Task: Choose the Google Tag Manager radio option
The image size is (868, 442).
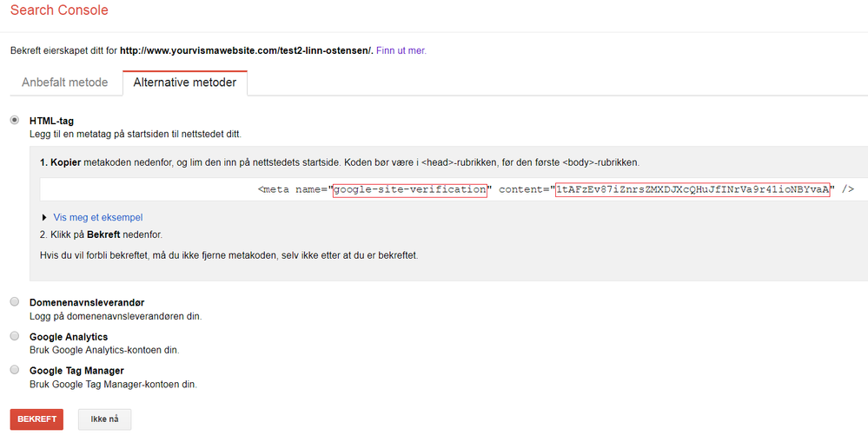Action: [15, 370]
